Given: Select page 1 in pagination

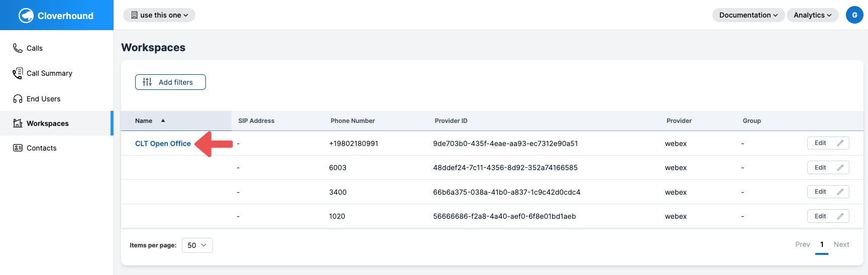Looking at the screenshot, I should pos(822,244).
